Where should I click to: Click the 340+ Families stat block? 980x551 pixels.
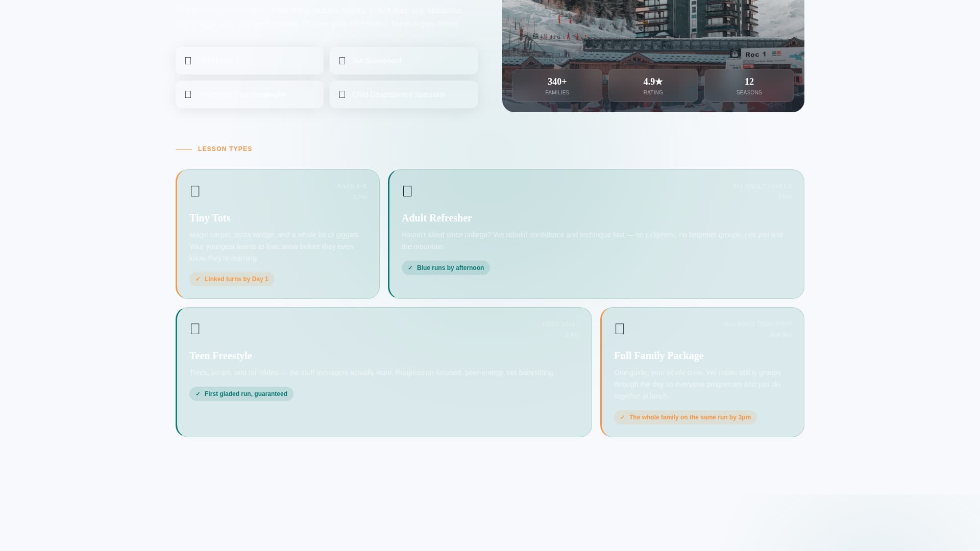coord(557,86)
